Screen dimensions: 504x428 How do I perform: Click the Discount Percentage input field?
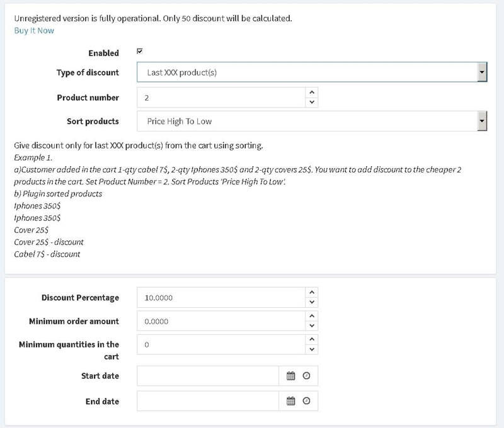pos(220,298)
